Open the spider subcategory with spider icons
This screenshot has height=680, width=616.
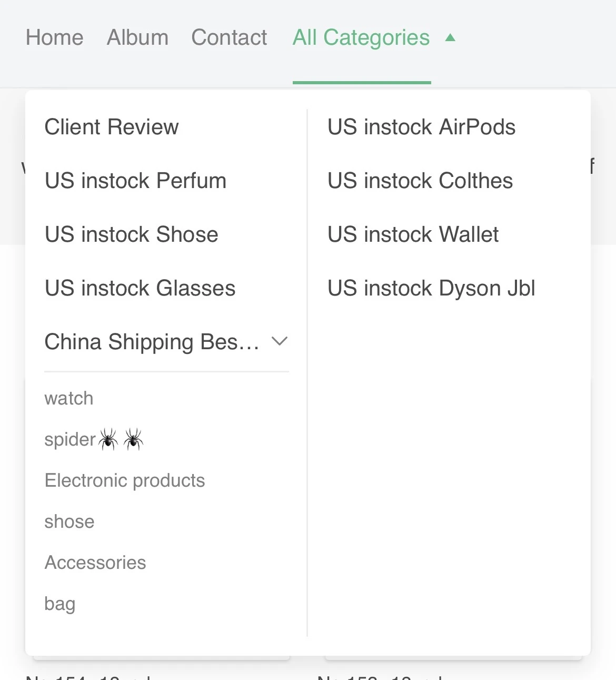click(94, 439)
